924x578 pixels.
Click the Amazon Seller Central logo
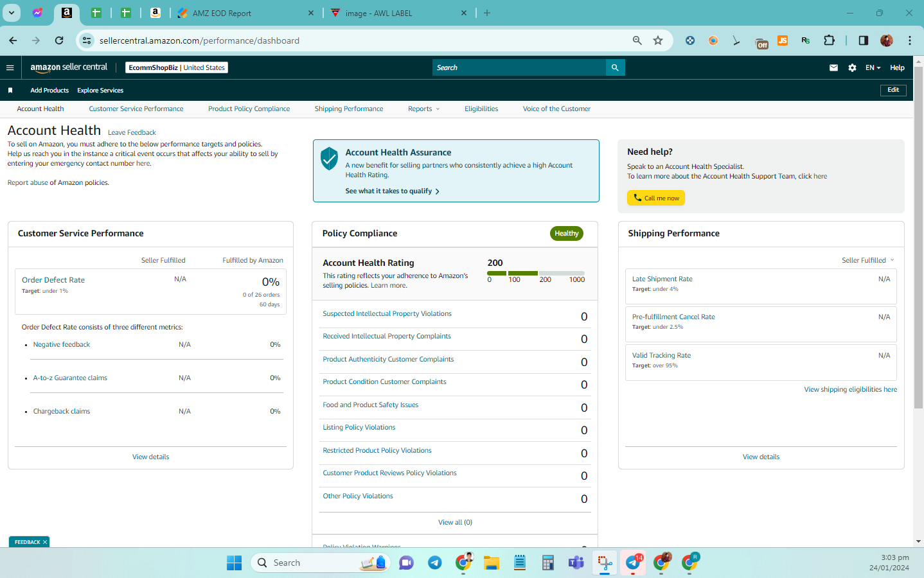pyautogui.click(x=69, y=67)
